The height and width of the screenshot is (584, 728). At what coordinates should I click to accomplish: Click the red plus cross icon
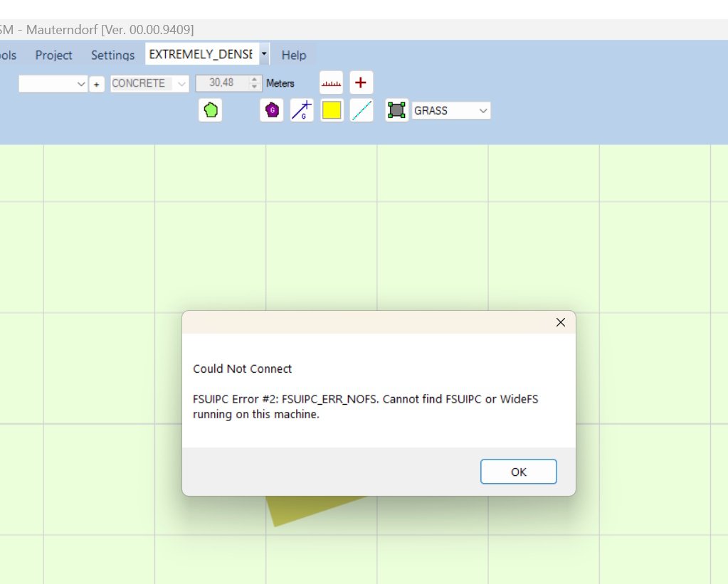tap(361, 83)
